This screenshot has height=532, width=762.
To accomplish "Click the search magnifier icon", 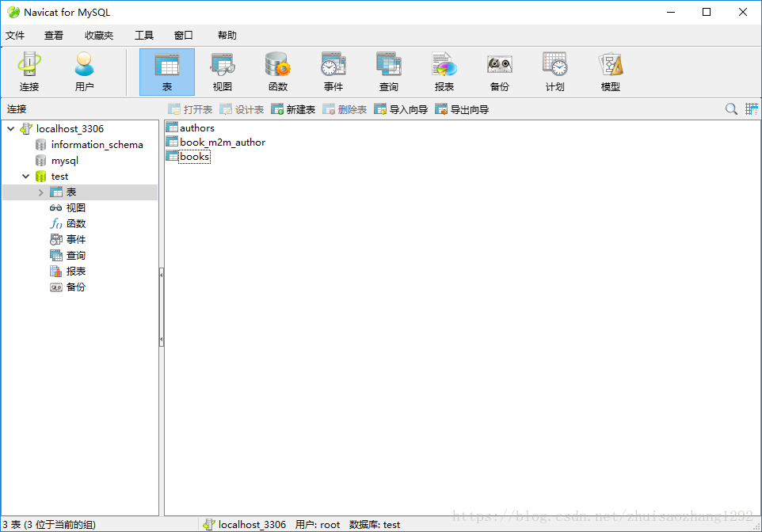I will (x=731, y=108).
